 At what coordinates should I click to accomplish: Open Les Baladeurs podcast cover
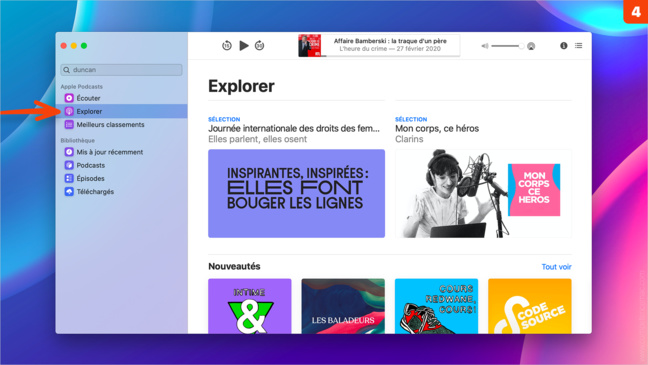tap(343, 306)
